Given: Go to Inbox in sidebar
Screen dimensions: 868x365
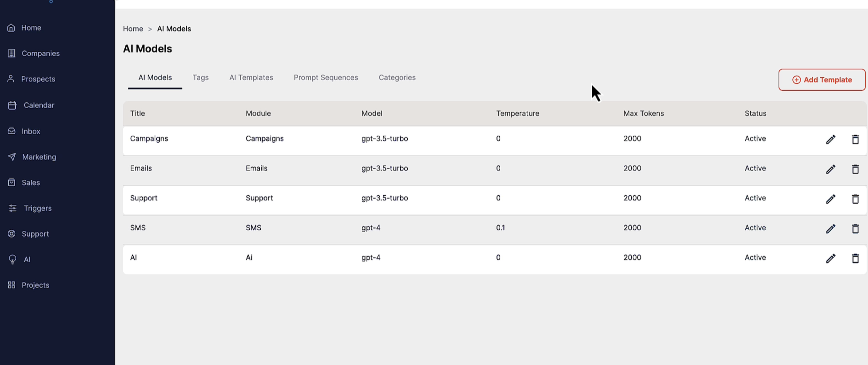Looking at the screenshot, I should 24,131.
